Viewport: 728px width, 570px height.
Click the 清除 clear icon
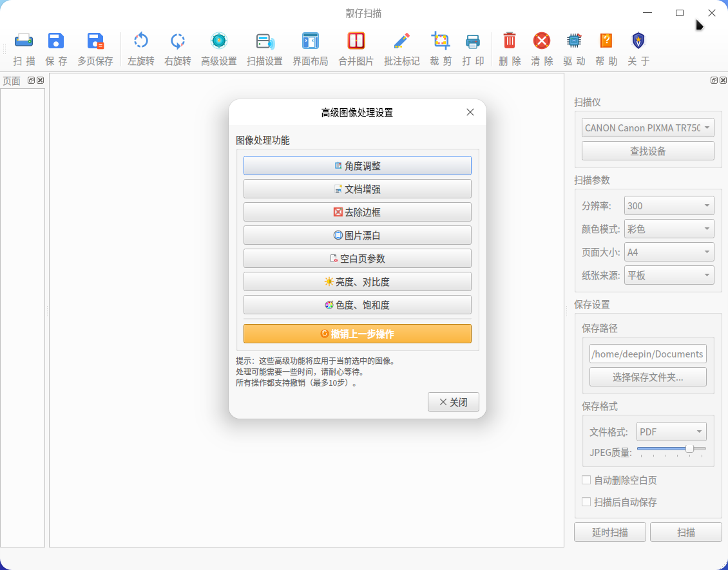click(542, 41)
